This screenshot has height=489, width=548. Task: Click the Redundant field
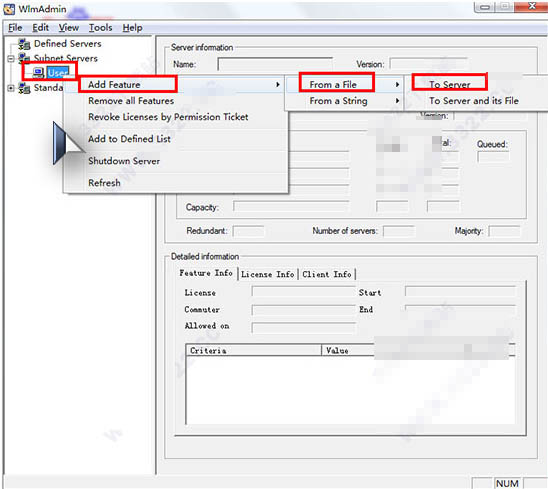click(x=248, y=231)
